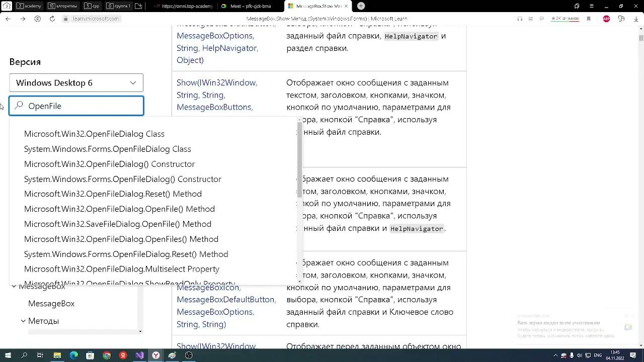644x362 pixels.
Task: Click the OpenFile search input field
Action: click(x=76, y=106)
